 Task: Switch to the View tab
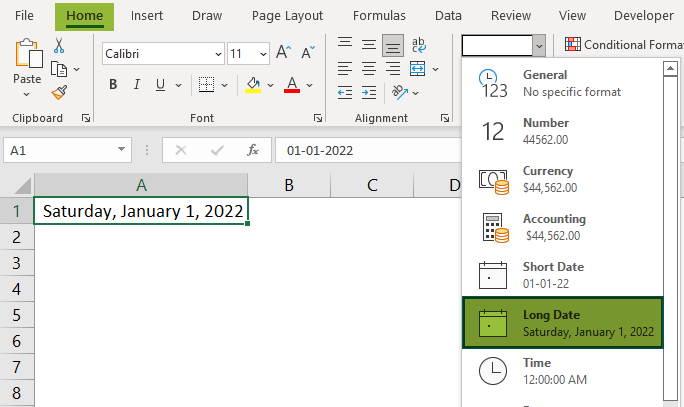click(x=572, y=16)
